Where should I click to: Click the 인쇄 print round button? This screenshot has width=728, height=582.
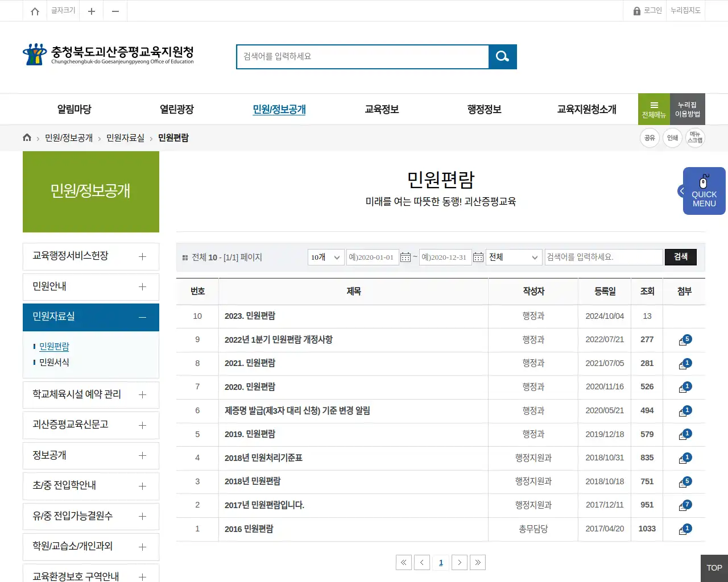tap(672, 138)
